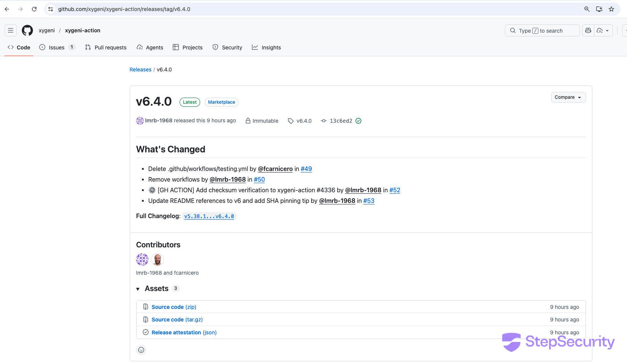Click lmrb-1968 avatar next to release author
This screenshot has height=364, width=627.
pyautogui.click(x=140, y=121)
